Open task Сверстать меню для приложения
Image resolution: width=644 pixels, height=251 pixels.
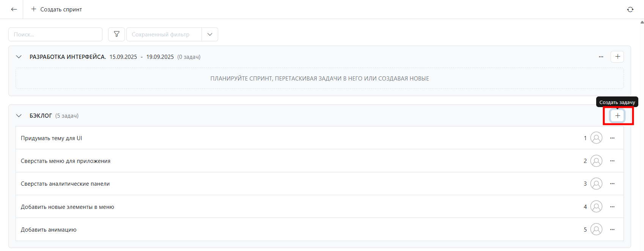(320, 161)
